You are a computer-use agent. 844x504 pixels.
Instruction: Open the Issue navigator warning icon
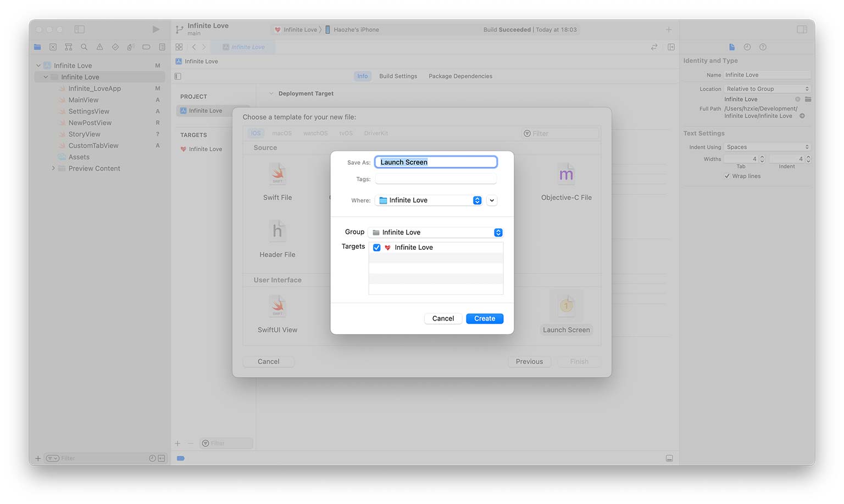coord(99,47)
